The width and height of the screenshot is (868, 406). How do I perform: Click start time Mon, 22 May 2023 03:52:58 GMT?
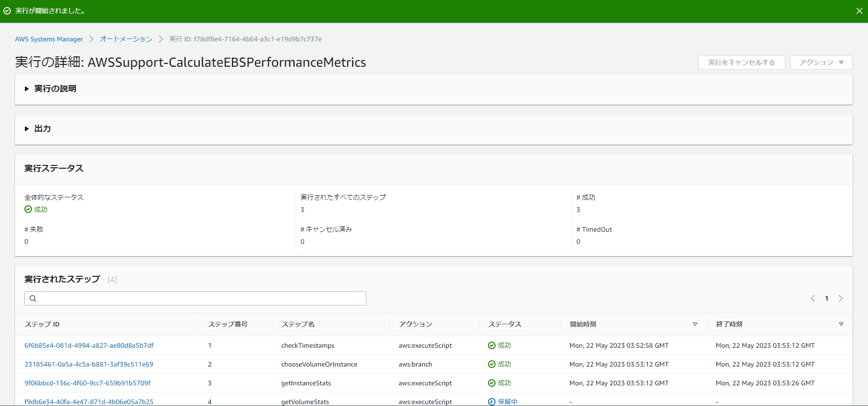click(619, 345)
